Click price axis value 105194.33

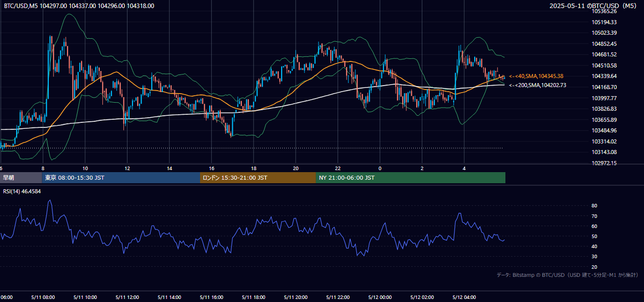pyautogui.click(x=605, y=22)
